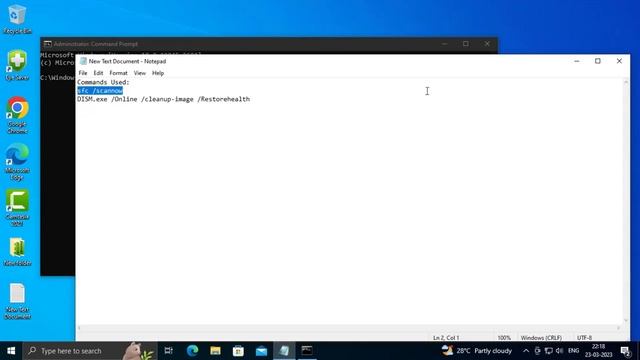Open the Google Chrome desktop shortcut

coord(17,115)
